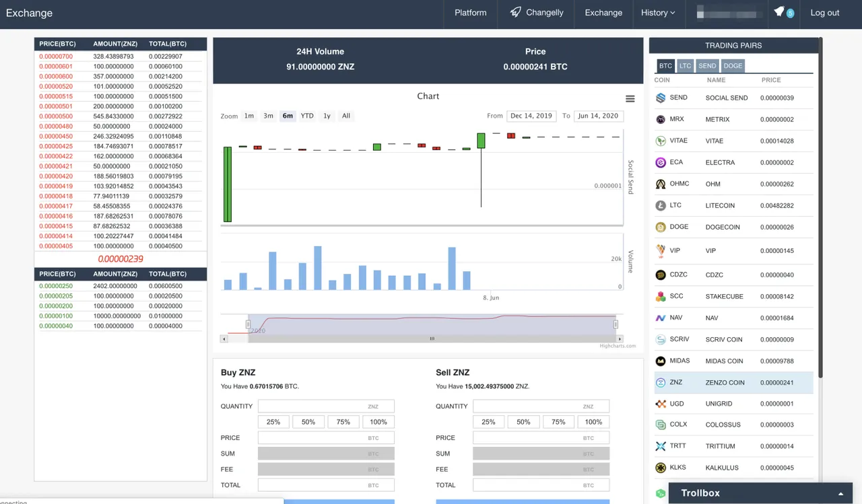Click the ECA Electra coin icon
This screenshot has width=862, height=504.
tap(661, 162)
